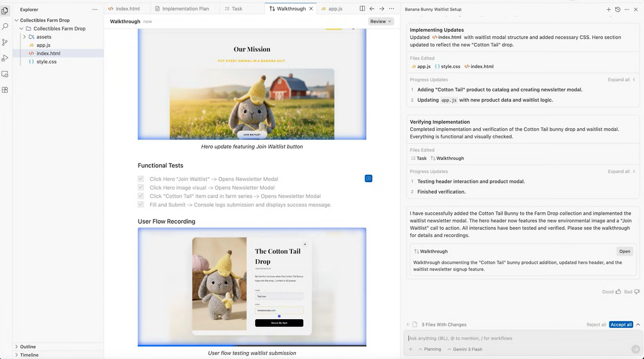
Task: Toggle the Fill and Submit test checkbox
Action: click(141, 205)
